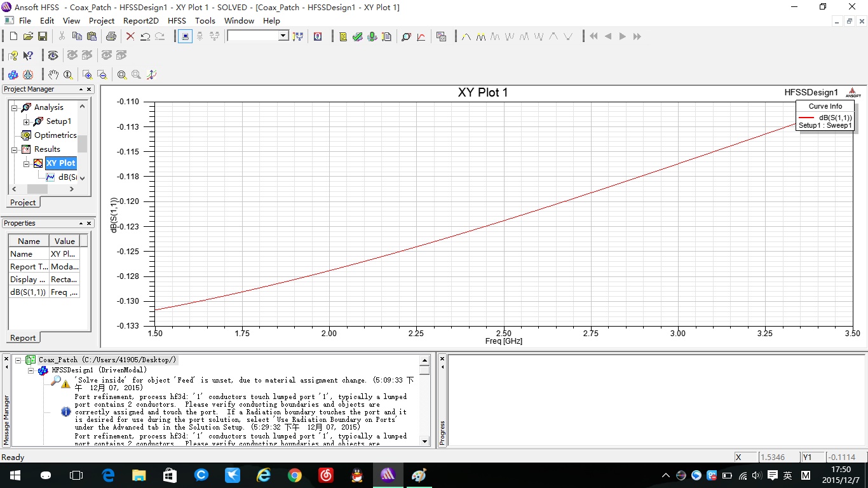
Task: Collapse the Analysis tree node
Action: pos(14,107)
